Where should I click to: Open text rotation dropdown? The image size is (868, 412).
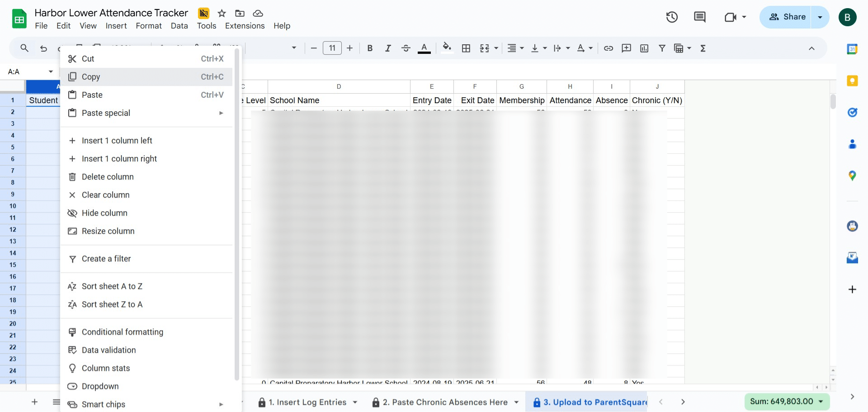click(x=585, y=48)
